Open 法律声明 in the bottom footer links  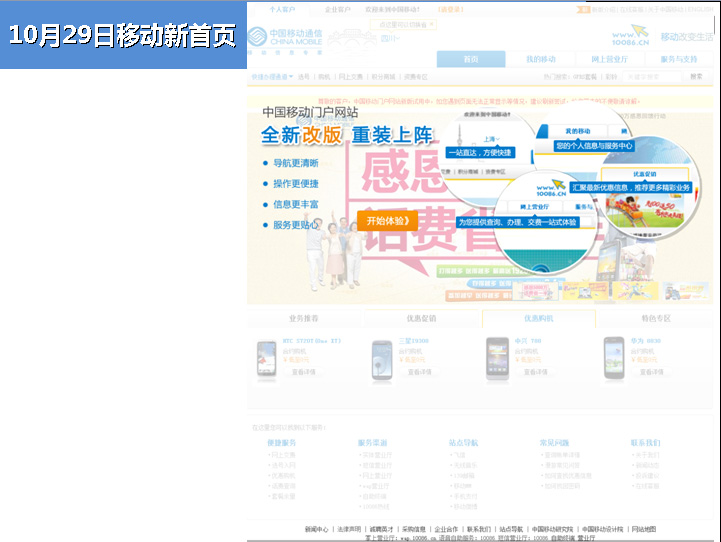[x=349, y=529]
